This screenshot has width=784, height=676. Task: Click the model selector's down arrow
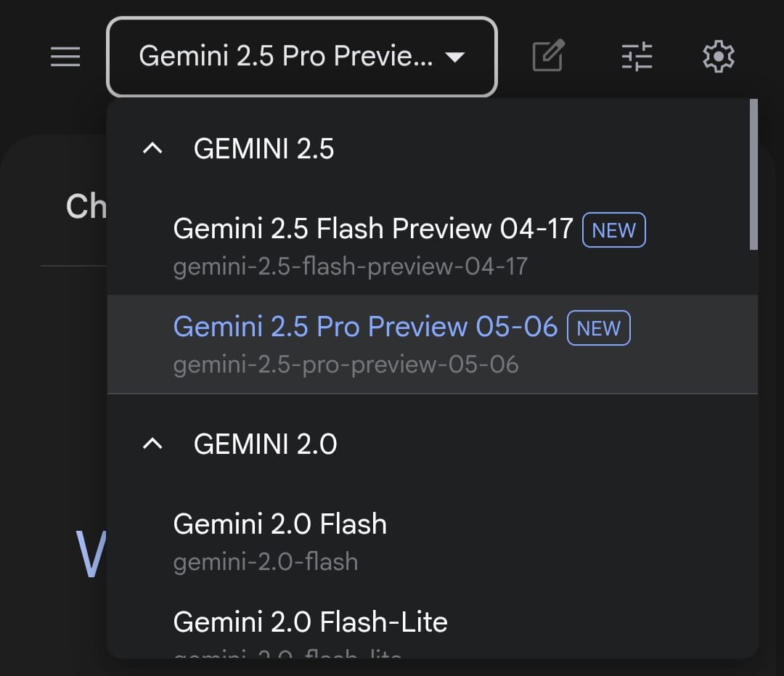tap(455, 57)
